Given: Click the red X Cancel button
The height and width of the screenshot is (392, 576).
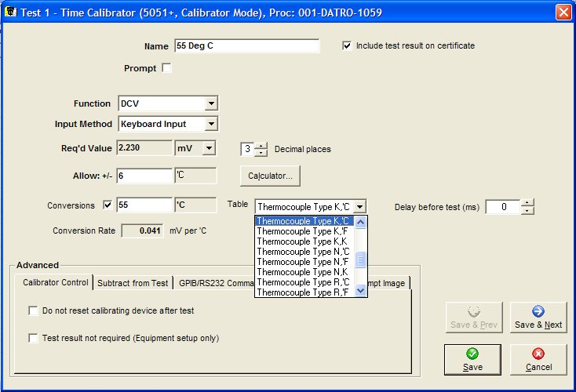Looking at the screenshot, I should 538,359.
